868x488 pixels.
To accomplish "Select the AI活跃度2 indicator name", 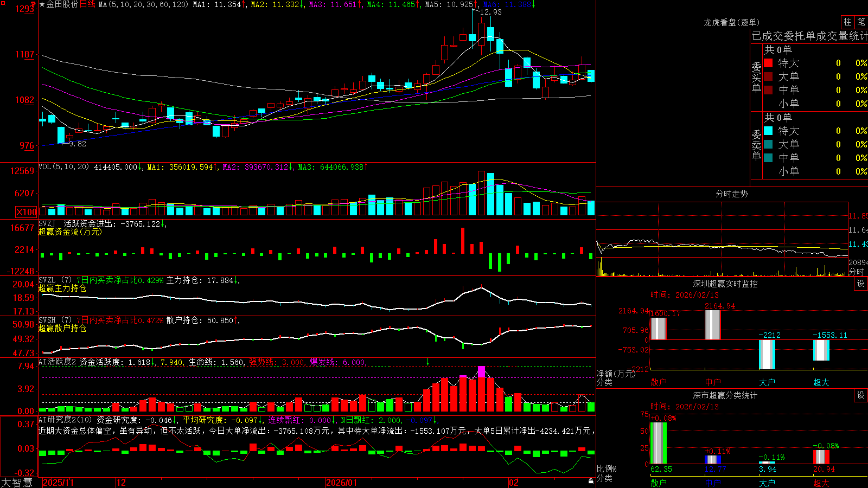I will (x=57, y=362).
